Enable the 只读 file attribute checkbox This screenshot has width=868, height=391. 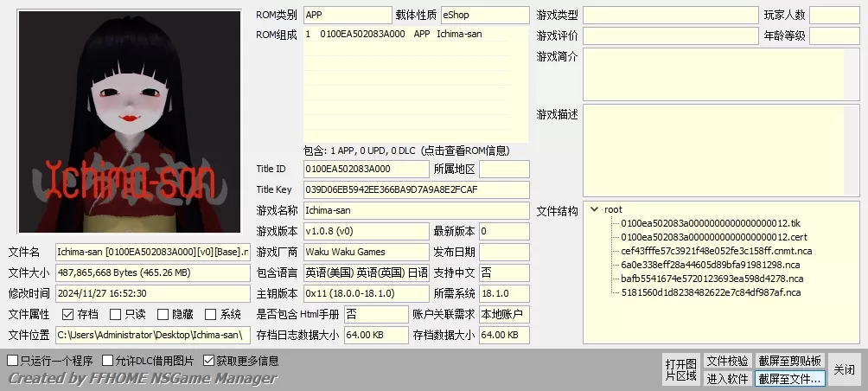(116, 315)
